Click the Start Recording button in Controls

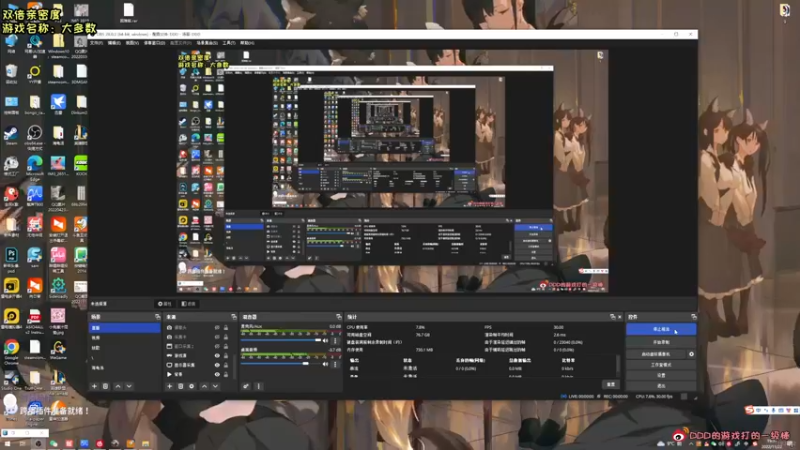[661, 342]
